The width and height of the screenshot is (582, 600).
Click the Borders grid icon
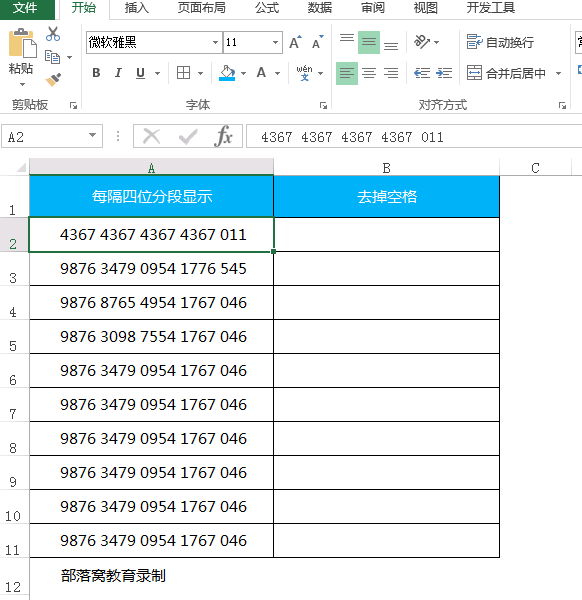[x=183, y=73]
